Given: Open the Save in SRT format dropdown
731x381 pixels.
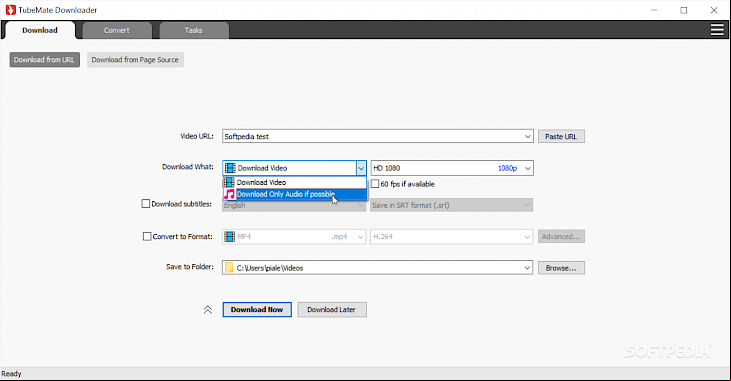Looking at the screenshot, I should click(451, 205).
